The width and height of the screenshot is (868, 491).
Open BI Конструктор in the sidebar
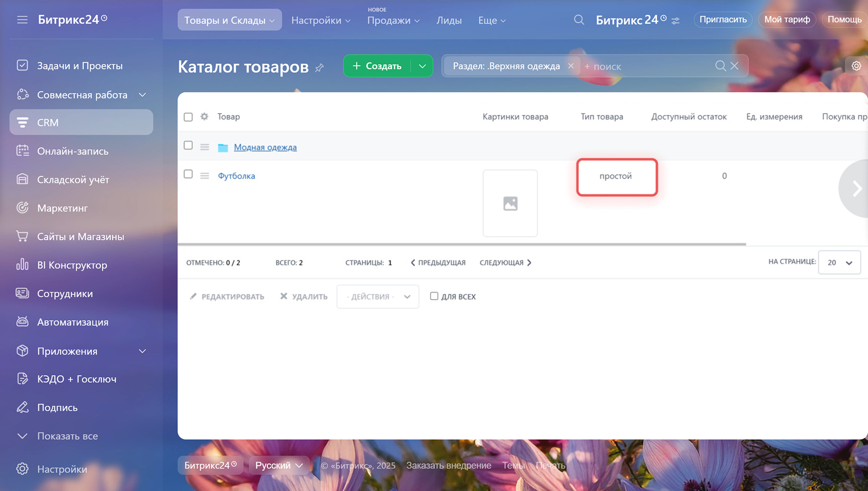[72, 265]
